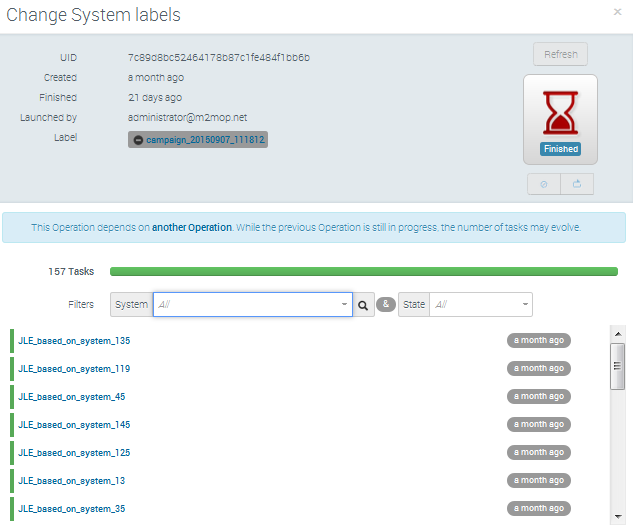Open task JLE_based_on_system_119

point(74,369)
